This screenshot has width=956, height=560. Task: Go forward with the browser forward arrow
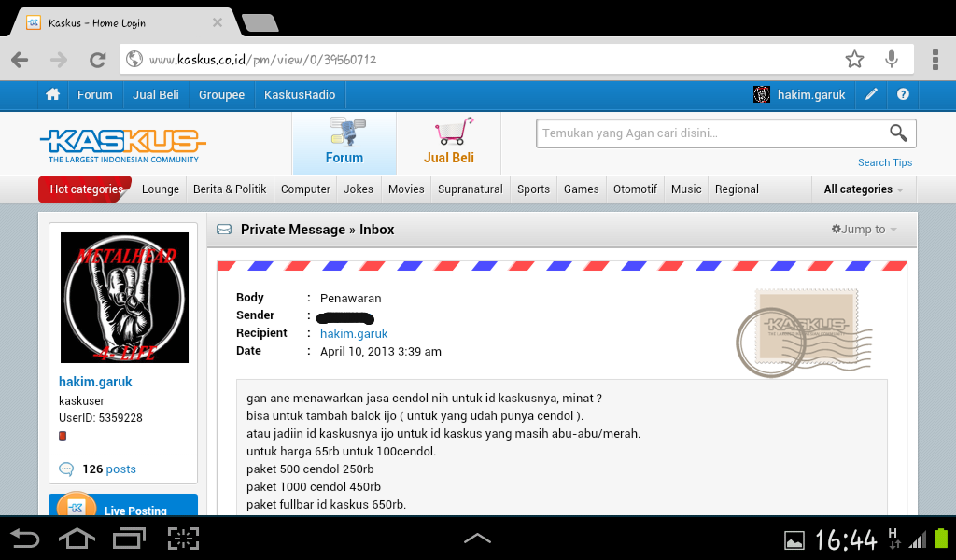click(59, 60)
